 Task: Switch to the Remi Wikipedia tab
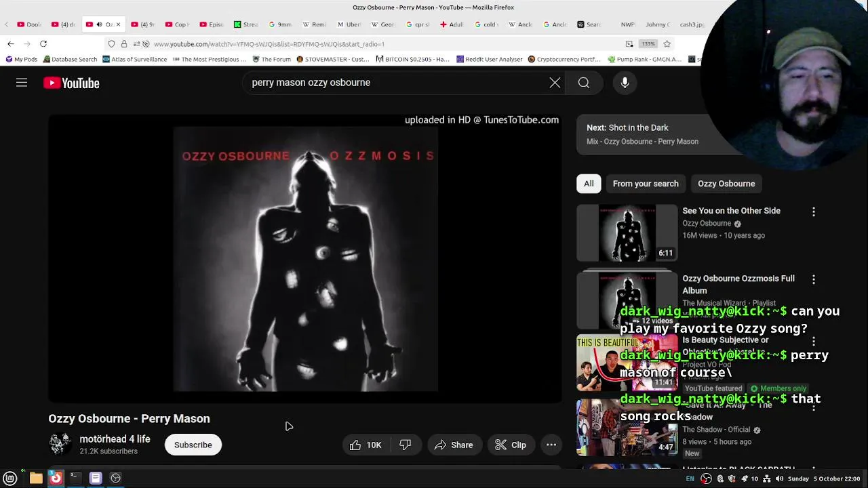(x=314, y=24)
